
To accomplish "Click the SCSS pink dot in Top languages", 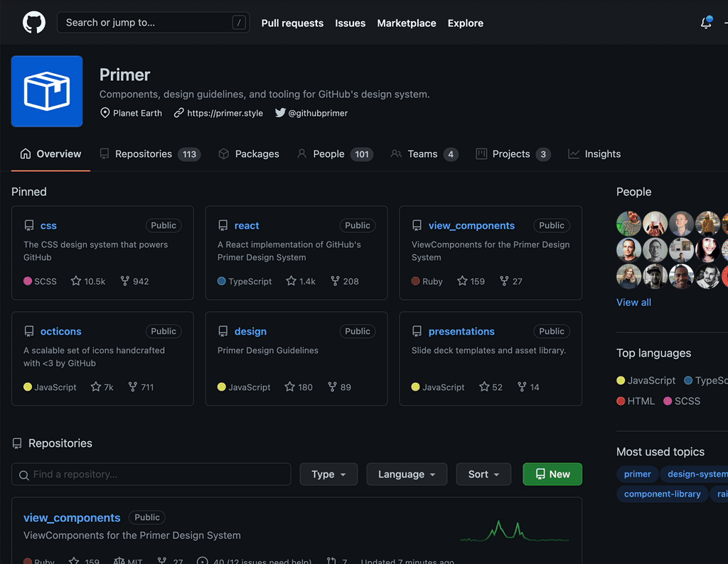I will click(668, 401).
